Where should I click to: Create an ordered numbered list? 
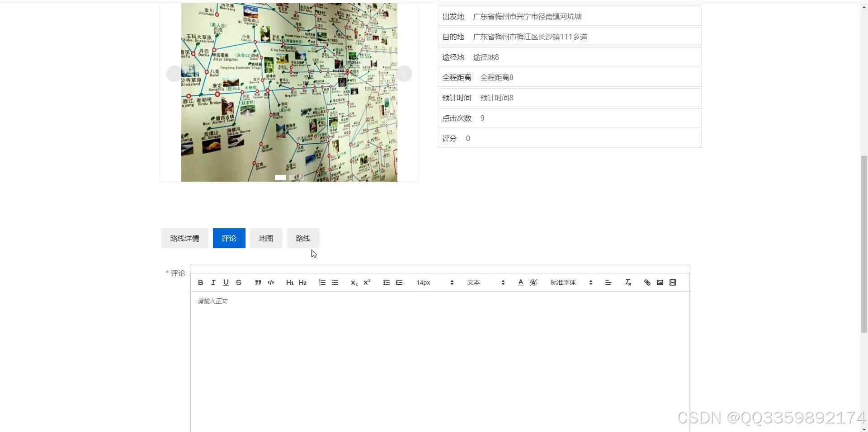[322, 282]
